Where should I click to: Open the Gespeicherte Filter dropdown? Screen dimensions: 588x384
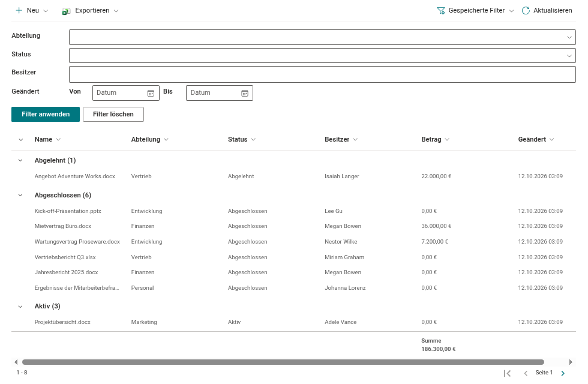(x=511, y=11)
